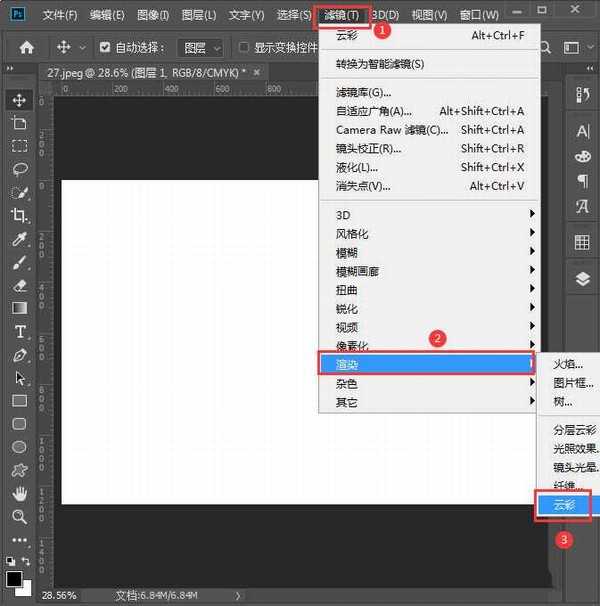Select the Move tool in the toolbox
The height and width of the screenshot is (606, 600).
(19, 100)
